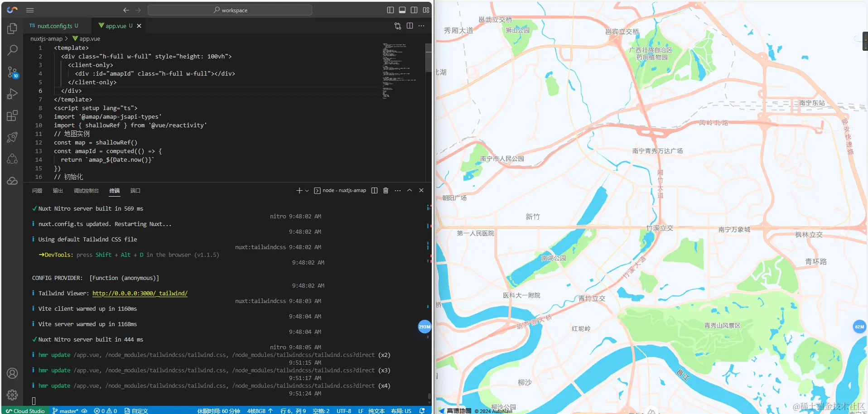868x414 pixels.
Task: Switch to nuxt.config.ts editor tab
Action: (54, 26)
